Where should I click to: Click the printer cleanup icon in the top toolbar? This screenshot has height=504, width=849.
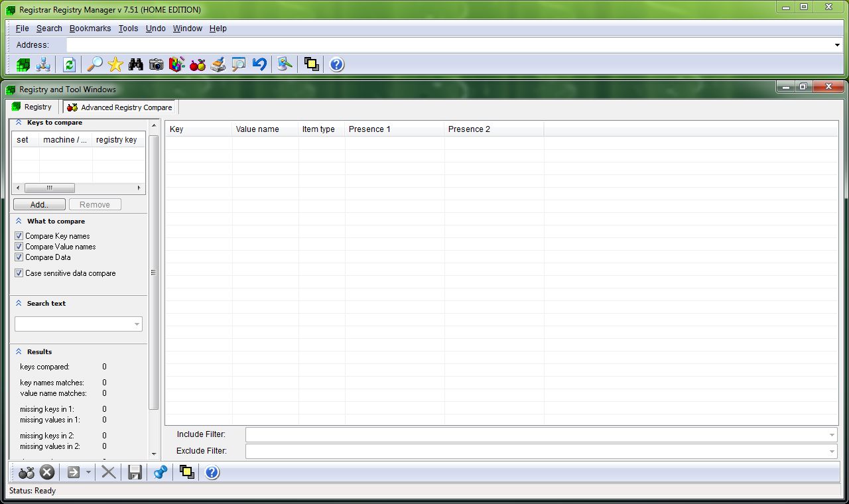[218, 64]
